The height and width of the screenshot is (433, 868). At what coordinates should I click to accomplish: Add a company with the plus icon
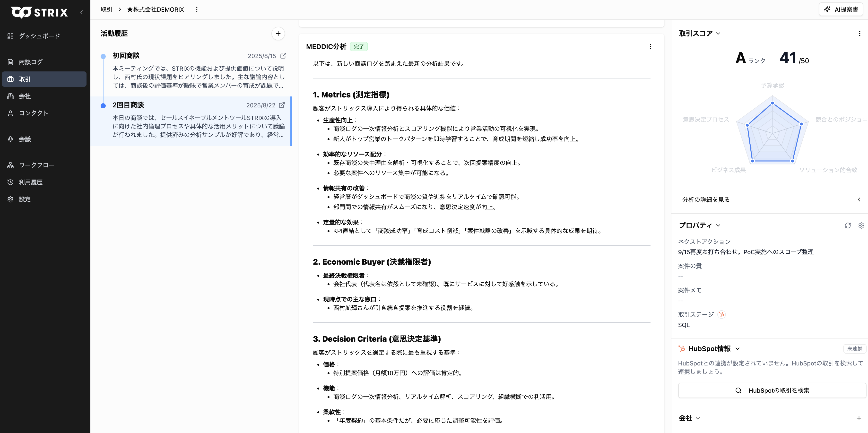pos(859,418)
